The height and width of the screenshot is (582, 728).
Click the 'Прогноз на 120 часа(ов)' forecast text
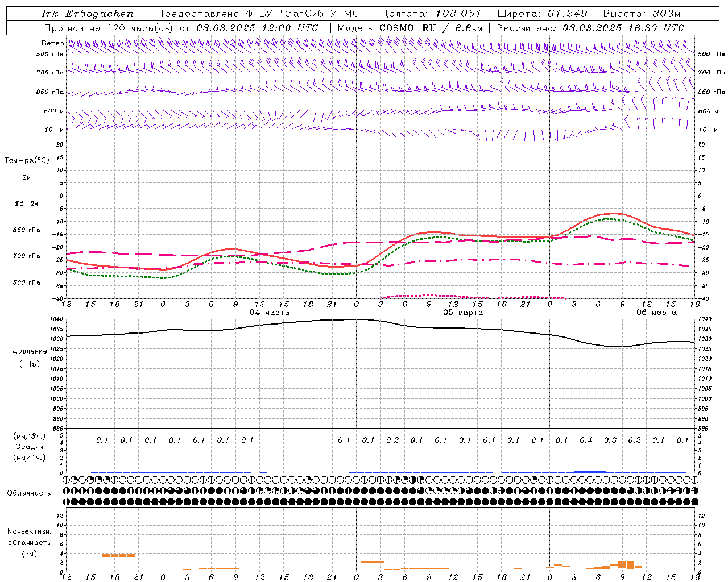[x=110, y=28]
